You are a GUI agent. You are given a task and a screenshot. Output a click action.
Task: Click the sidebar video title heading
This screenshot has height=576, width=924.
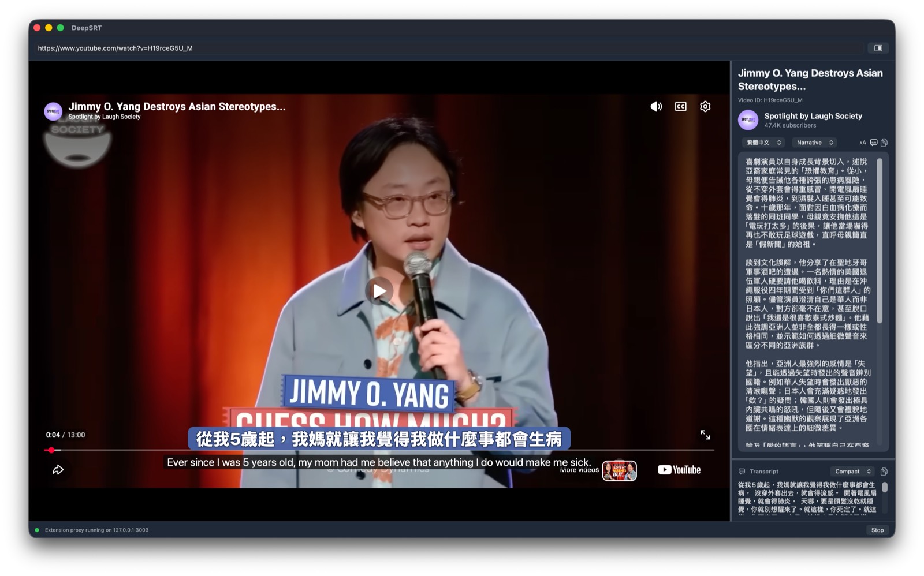pos(810,80)
